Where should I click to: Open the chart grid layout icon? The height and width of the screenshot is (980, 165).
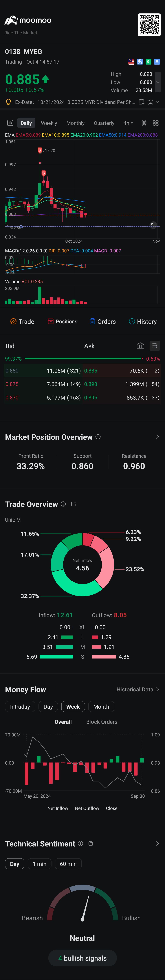pyautogui.click(x=156, y=123)
